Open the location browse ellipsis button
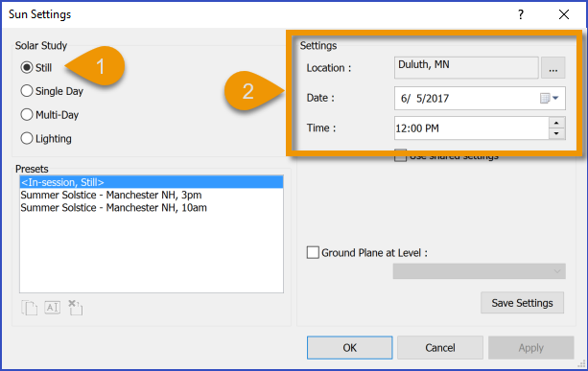The width and height of the screenshot is (588, 371). 553,68
